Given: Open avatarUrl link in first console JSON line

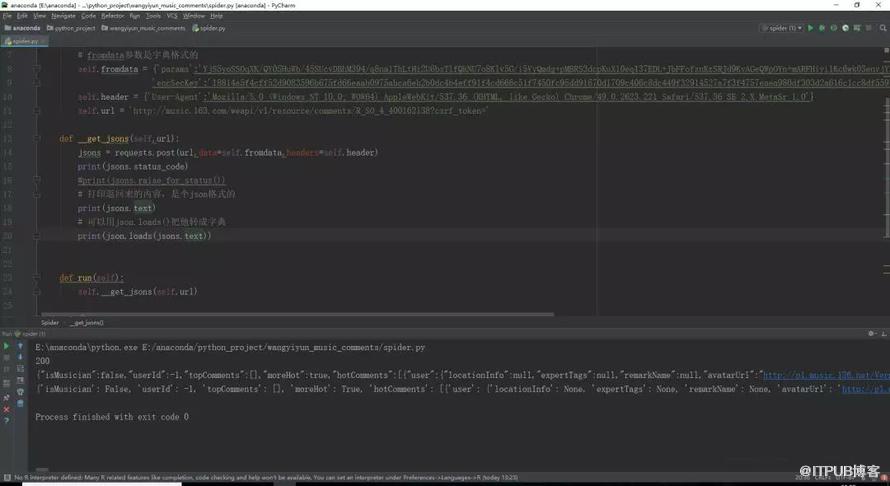Looking at the screenshot, I should tap(826, 375).
